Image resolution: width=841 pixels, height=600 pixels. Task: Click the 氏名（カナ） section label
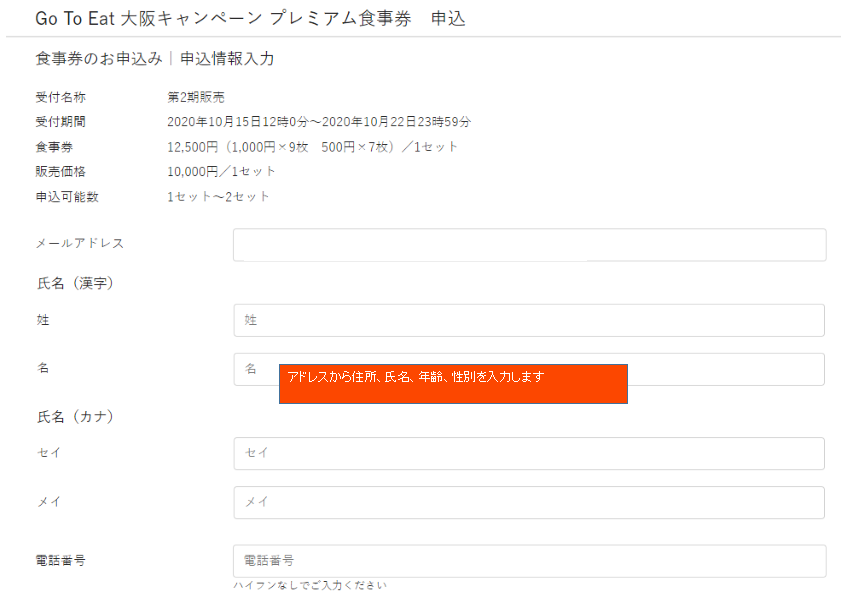[x=75, y=417]
